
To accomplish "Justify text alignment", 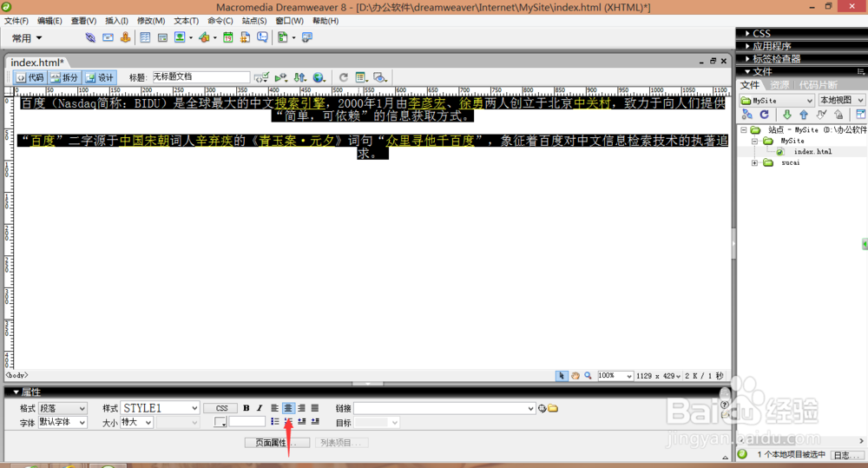I will point(315,408).
